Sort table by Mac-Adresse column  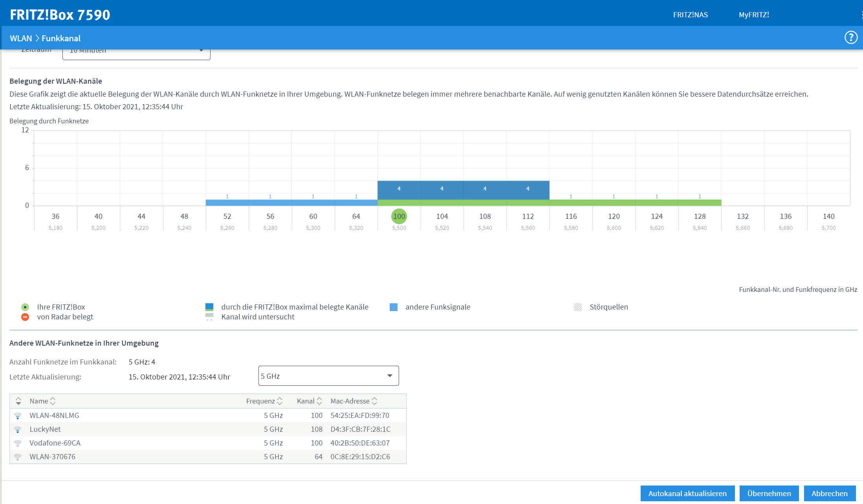point(354,401)
